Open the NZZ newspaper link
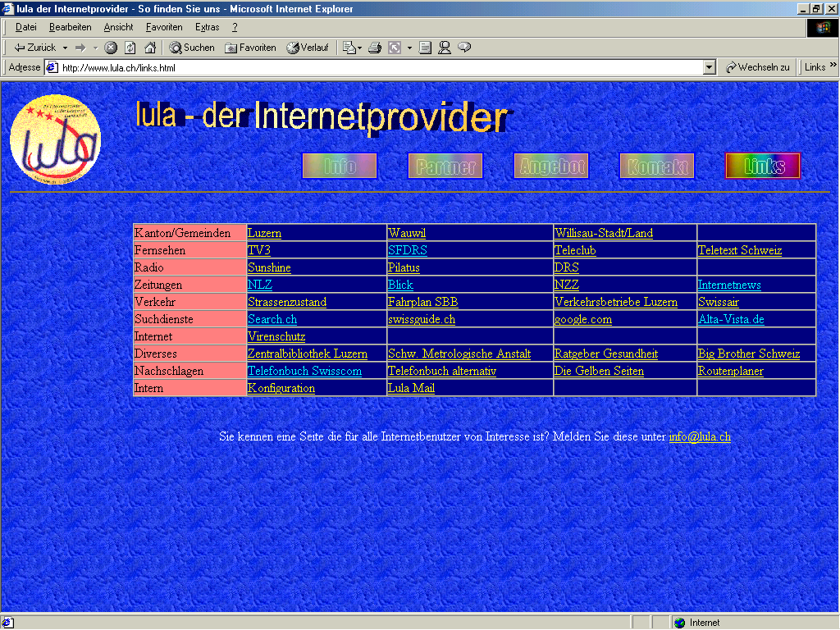840x630 pixels. pyautogui.click(x=566, y=285)
